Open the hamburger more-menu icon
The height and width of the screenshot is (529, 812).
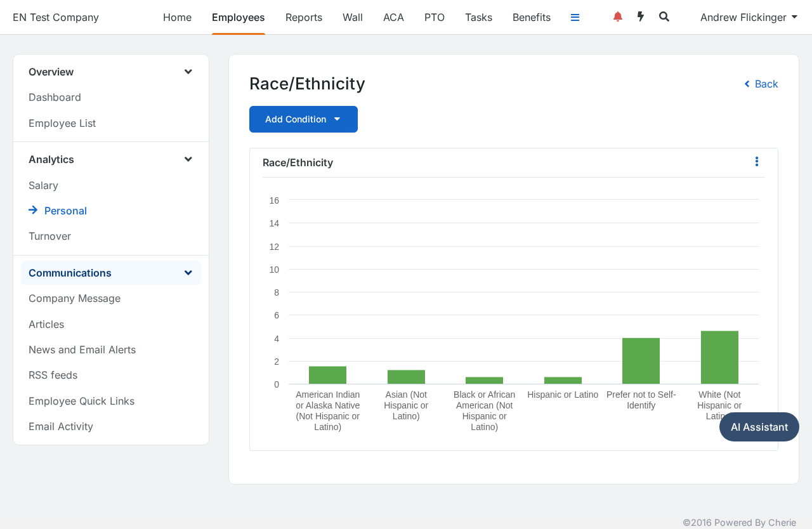tap(575, 17)
